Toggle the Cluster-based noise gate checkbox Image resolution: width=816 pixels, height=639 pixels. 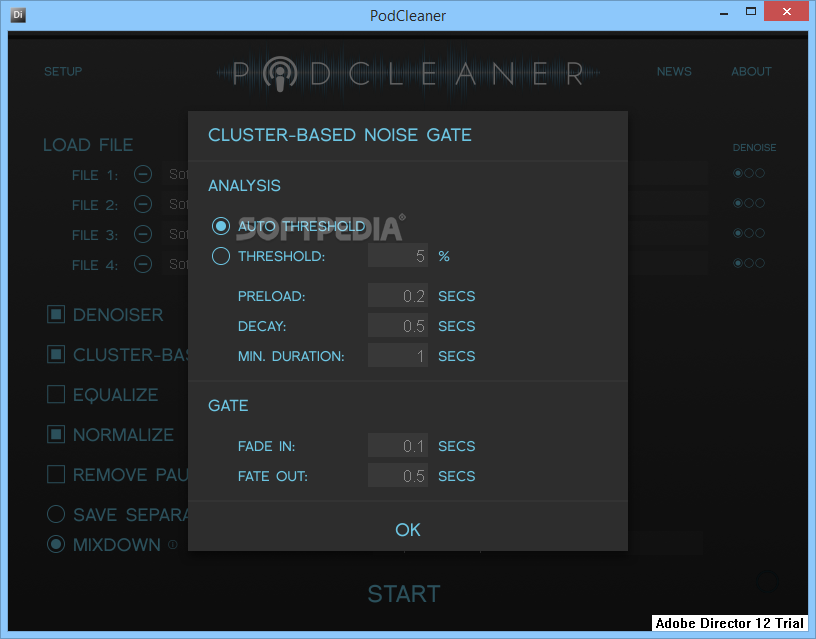(x=56, y=354)
